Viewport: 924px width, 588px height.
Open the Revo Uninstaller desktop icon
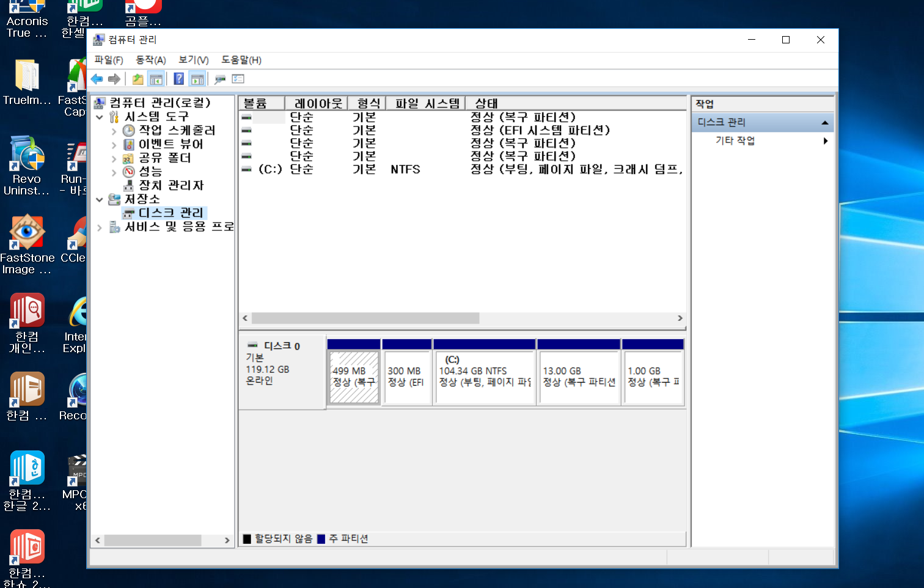(x=27, y=166)
